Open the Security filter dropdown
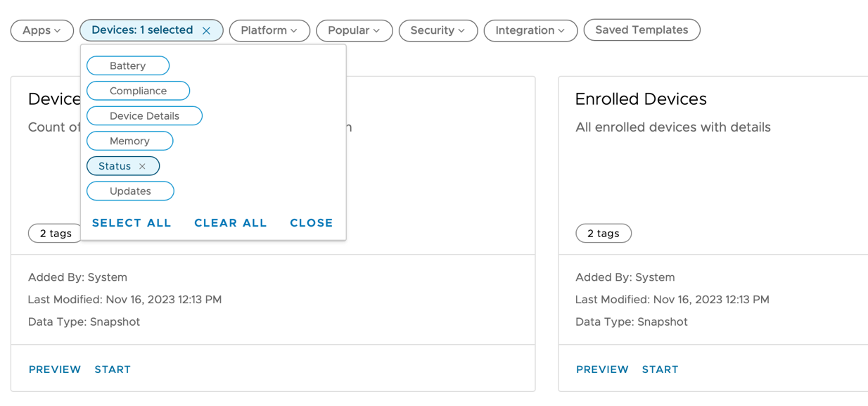Image resolution: width=868 pixels, height=406 pixels. (x=438, y=30)
